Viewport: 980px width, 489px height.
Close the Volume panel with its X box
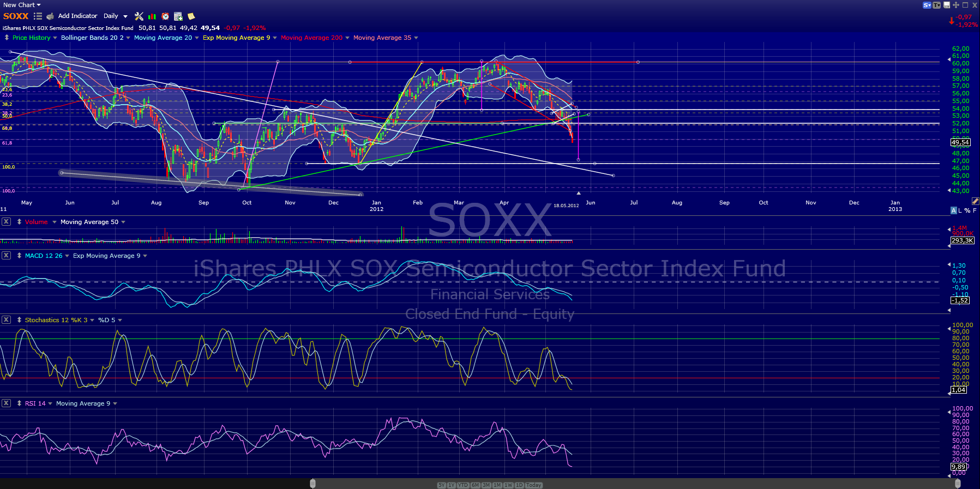pos(6,221)
